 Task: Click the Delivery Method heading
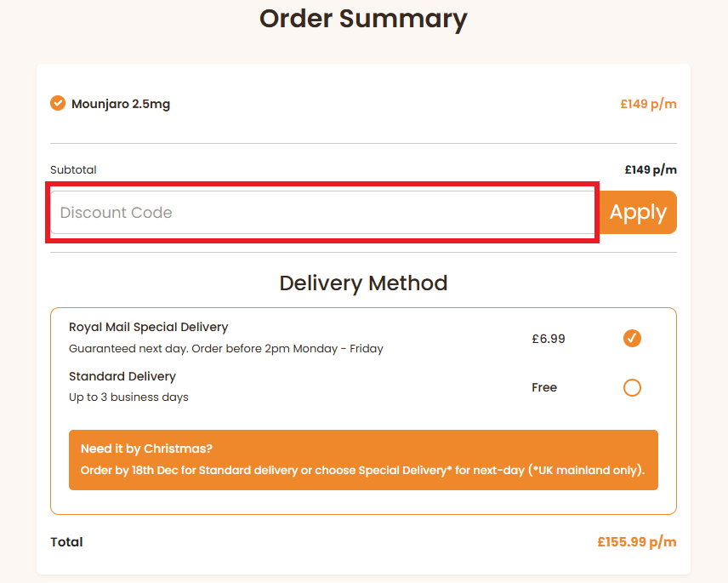tap(363, 283)
